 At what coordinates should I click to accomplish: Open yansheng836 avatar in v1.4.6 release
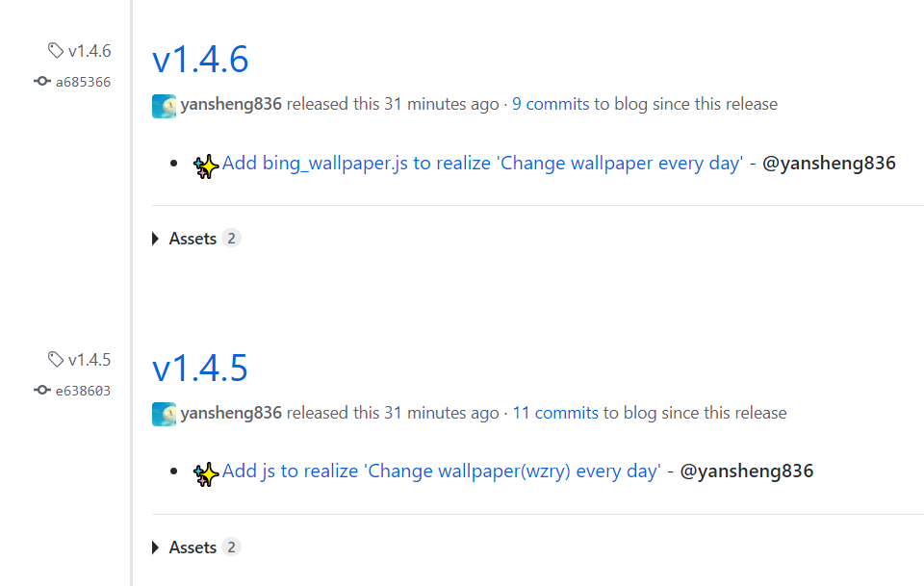point(164,106)
